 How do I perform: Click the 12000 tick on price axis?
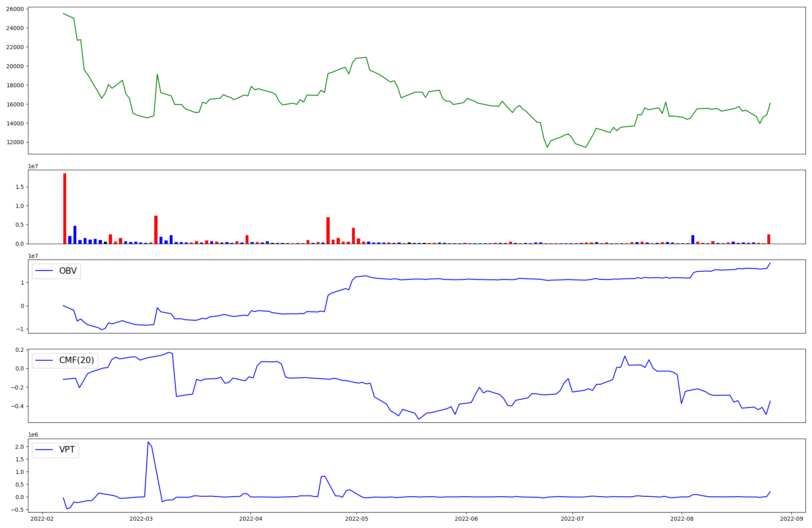click(16, 143)
